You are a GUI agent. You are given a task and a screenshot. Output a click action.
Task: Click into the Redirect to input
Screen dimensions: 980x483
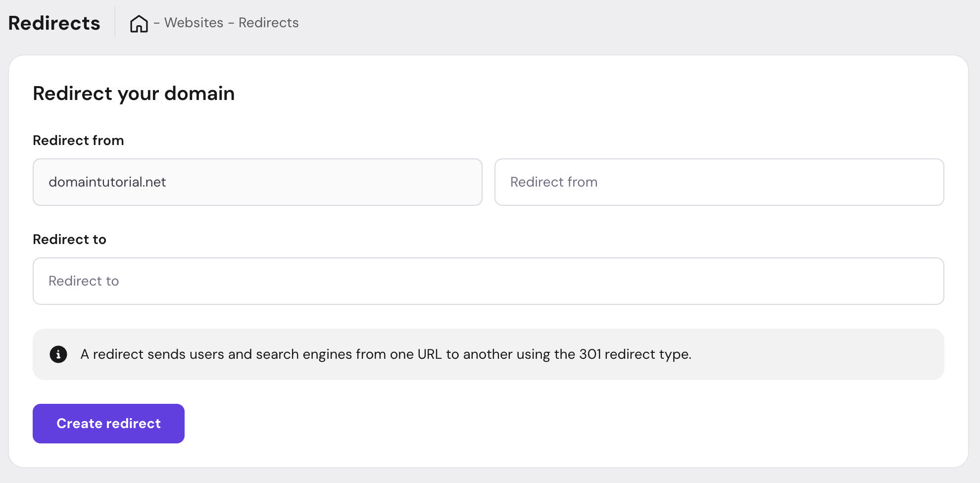point(488,281)
